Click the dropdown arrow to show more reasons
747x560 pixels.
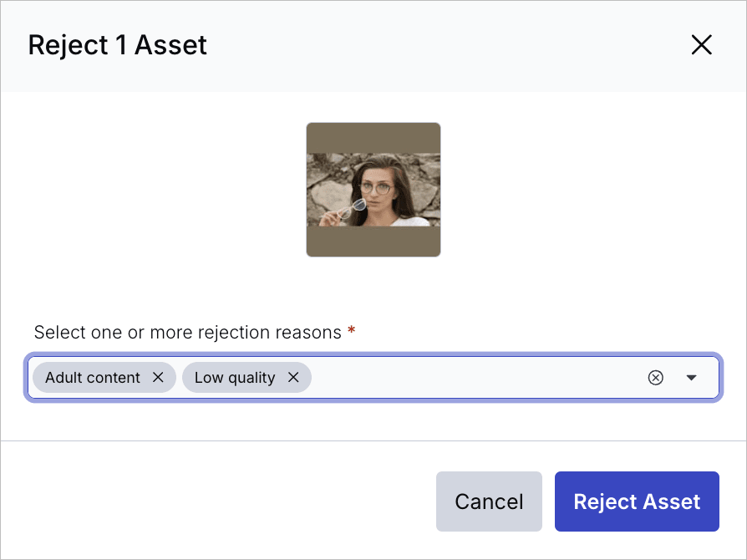(692, 378)
